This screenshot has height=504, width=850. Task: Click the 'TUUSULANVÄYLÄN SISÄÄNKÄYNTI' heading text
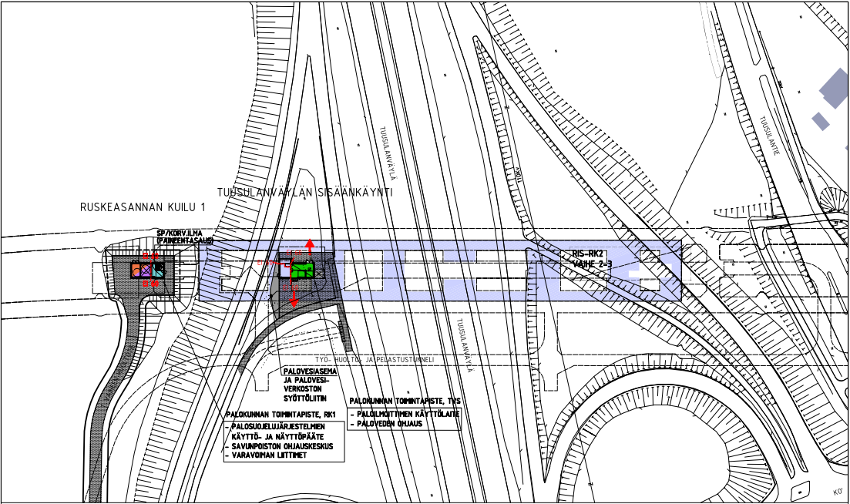point(304,193)
